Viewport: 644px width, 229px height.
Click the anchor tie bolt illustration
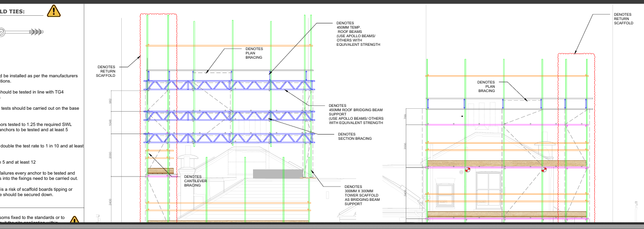[x=21, y=32]
